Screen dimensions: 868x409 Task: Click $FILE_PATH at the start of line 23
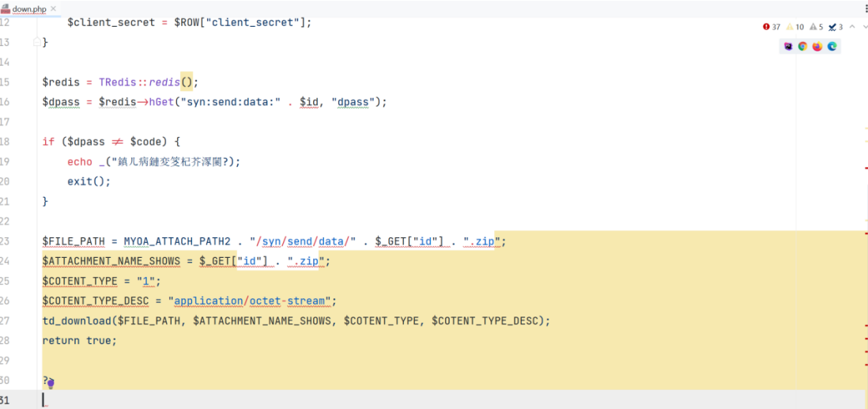tap(74, 241)
